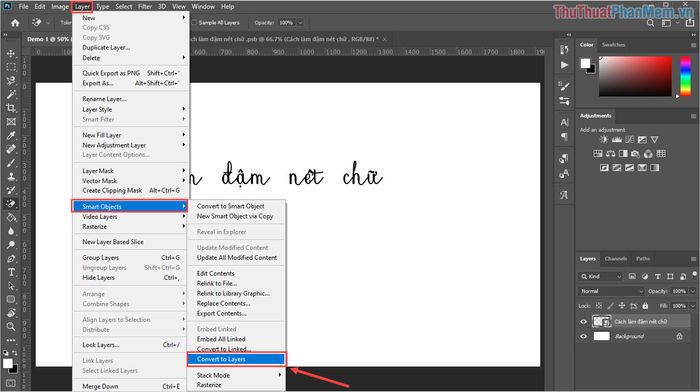The height and width of the screenshot is (392, 700).
Task: Open the Glyphs panel icon
Action: click(564, 195)
